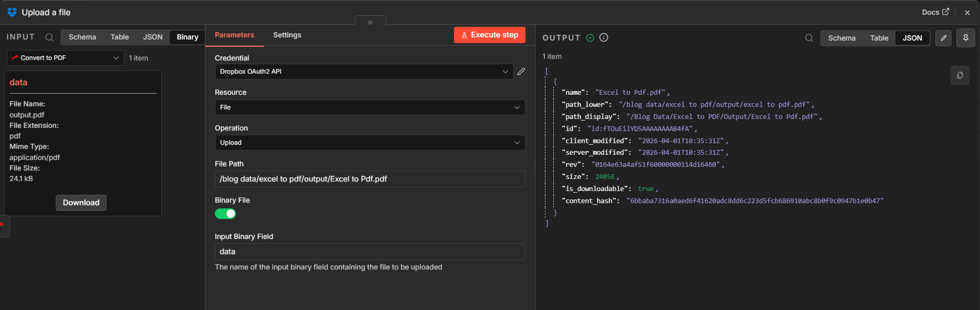Viewport: 980px width, 310px height.
Task: Click the File Path input field
Action: [369, 179]
